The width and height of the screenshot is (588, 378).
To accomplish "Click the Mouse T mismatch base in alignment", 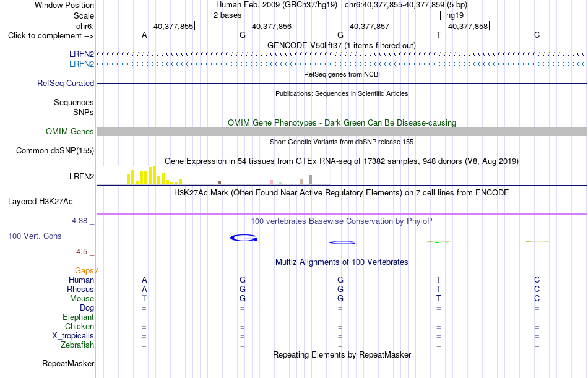I will click(144, 299).
